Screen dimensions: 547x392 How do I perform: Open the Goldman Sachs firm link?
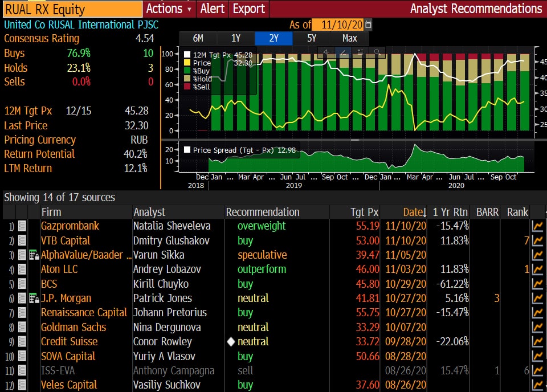coord(74,327)
